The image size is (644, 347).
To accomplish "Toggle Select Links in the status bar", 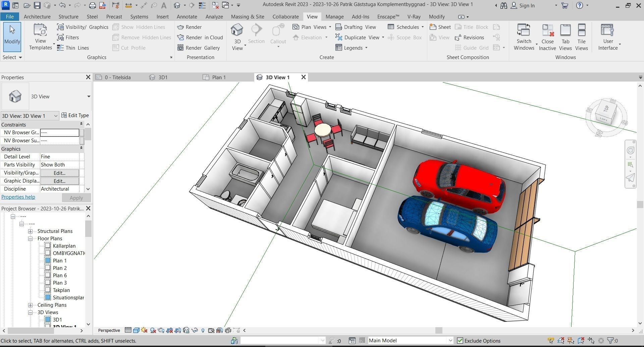I will tap(550, 341).
